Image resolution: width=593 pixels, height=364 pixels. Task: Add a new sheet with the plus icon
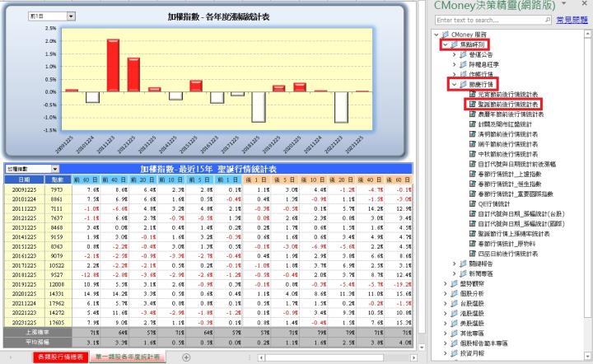click(x=186, y=357)
